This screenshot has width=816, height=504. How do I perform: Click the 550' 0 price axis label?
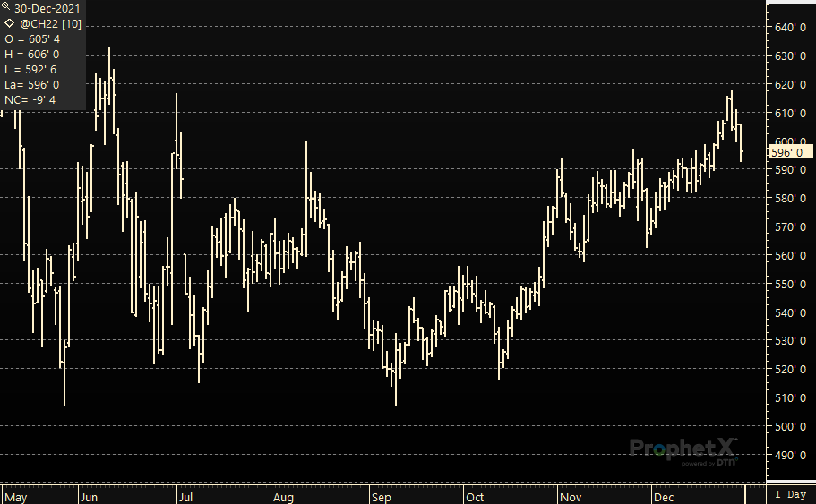tap(790, 284)
